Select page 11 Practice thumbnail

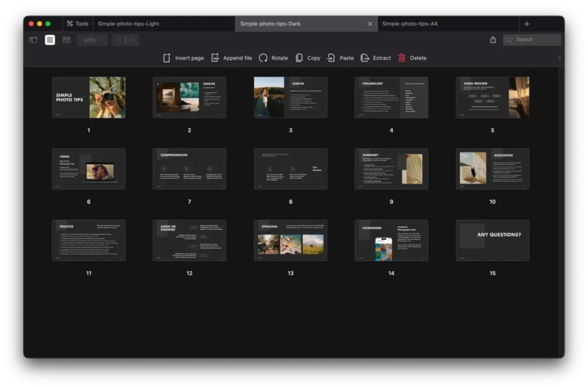click(88, 240)
